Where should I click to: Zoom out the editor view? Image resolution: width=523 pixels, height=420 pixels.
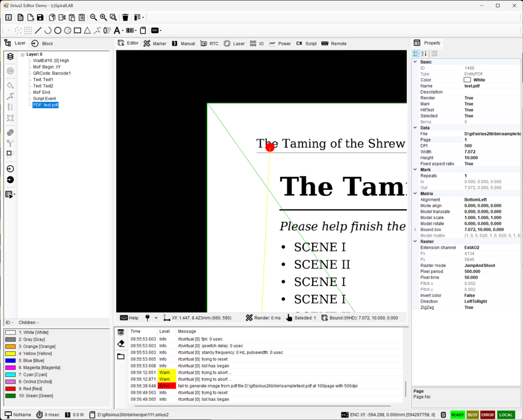[94, 17]
